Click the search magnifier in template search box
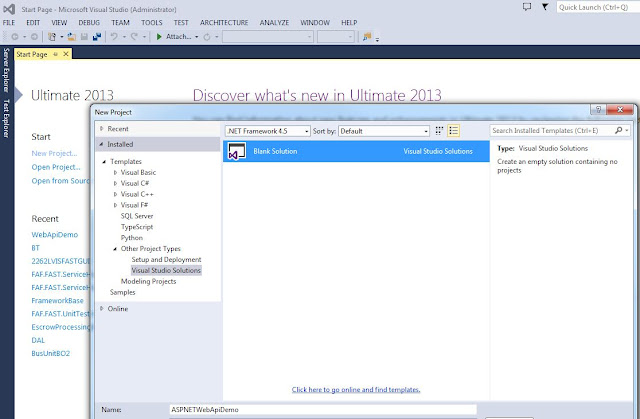 619,130
